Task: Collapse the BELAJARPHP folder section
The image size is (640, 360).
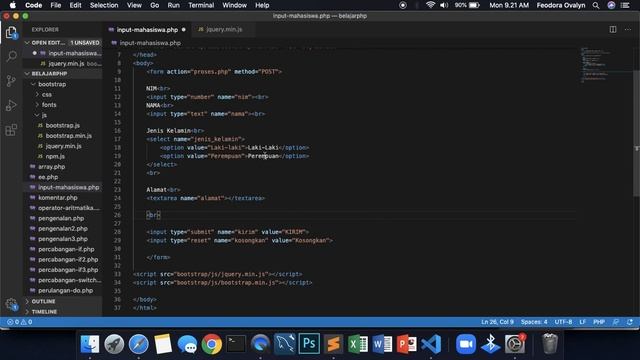Action: pos(62,73)
